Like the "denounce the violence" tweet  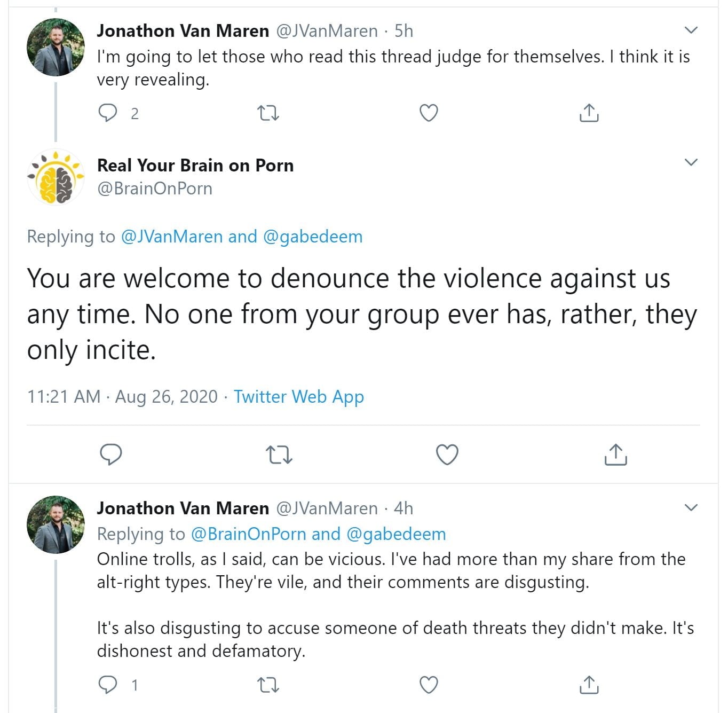[x=447, y=455]
